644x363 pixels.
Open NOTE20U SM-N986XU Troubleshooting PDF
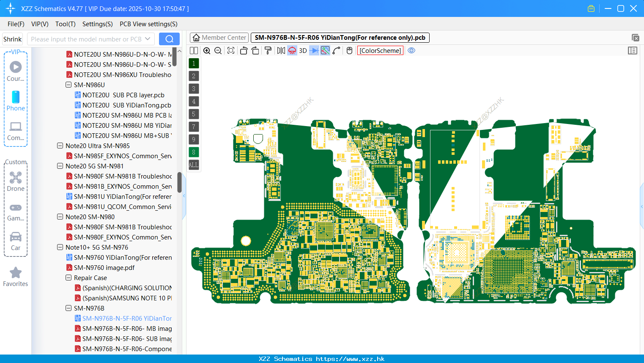tap(119, 75)
